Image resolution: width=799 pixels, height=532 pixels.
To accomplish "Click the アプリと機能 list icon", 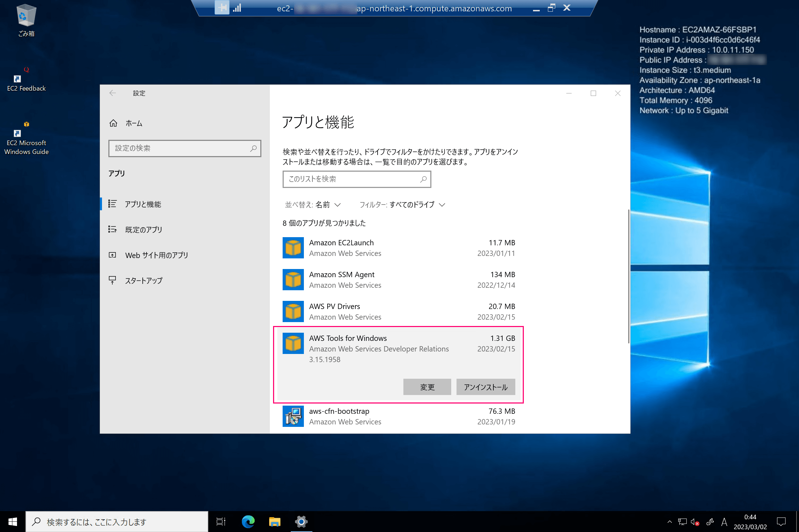I will [113, 204].
